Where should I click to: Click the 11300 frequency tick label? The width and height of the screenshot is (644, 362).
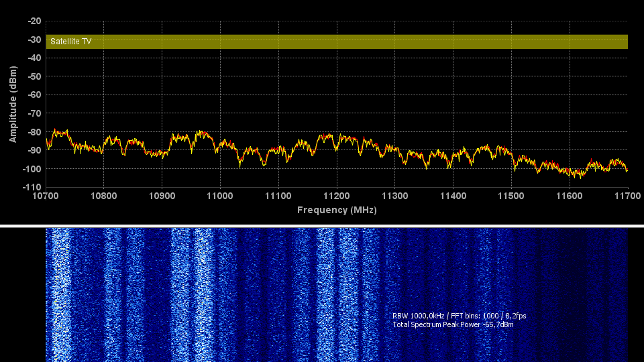coord(394,196)
